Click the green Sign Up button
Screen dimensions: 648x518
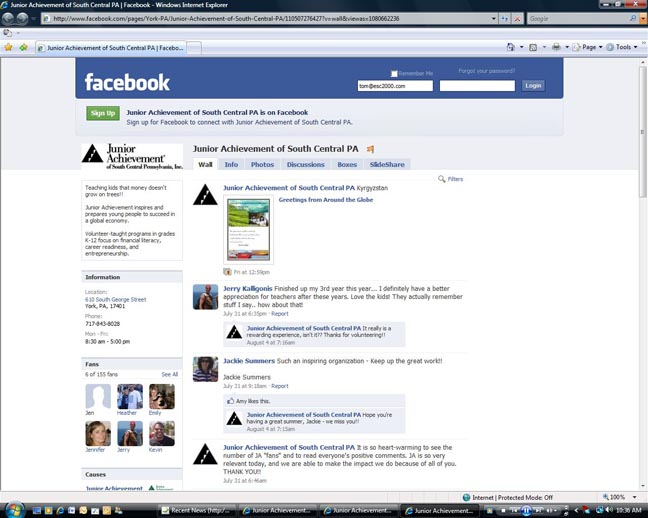pos(103,113)
